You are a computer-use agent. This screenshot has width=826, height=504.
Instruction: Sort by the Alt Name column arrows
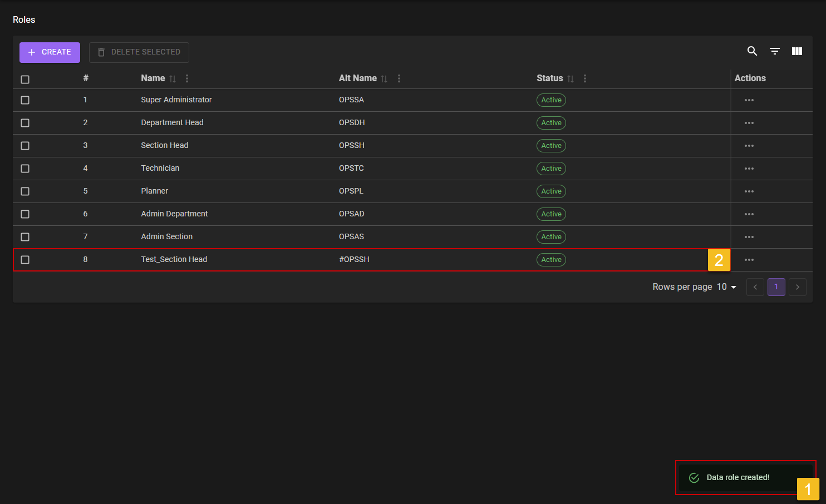(x=384, y=79)
